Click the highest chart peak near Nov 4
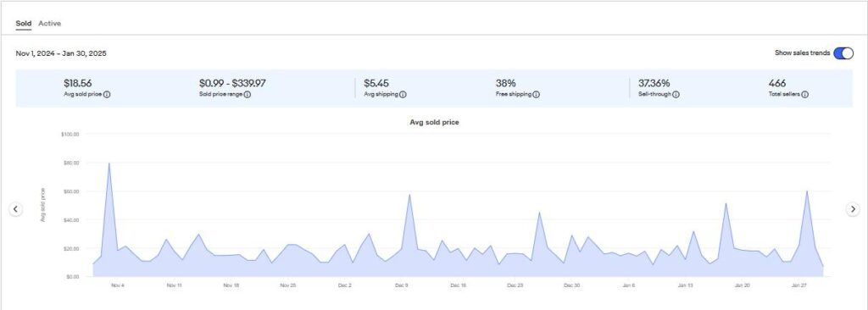Viewport: 868px width, 310px height. 109,163
